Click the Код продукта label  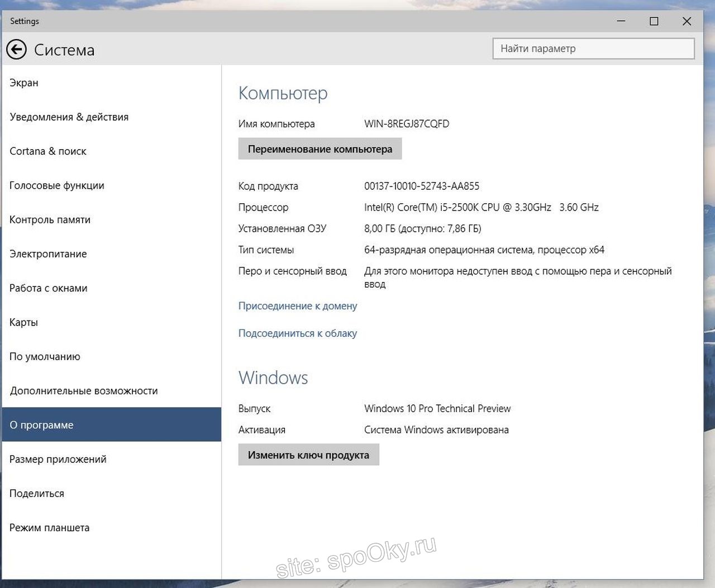(268, 186)
